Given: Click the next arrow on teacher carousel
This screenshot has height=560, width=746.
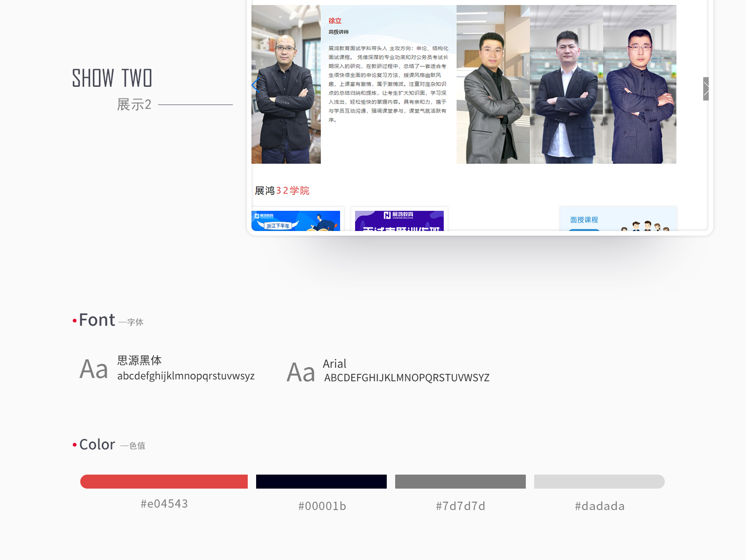Looking at the screenshot, I should pos(706,89).
